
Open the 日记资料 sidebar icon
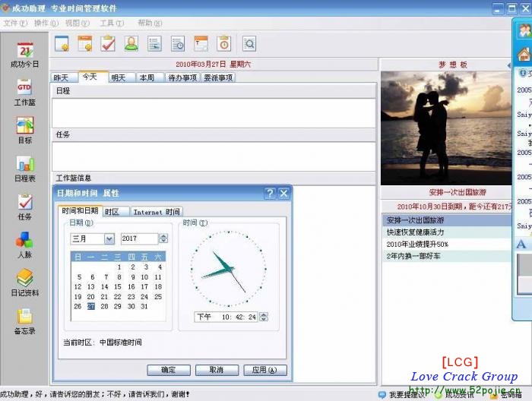(x=25, y=283)
